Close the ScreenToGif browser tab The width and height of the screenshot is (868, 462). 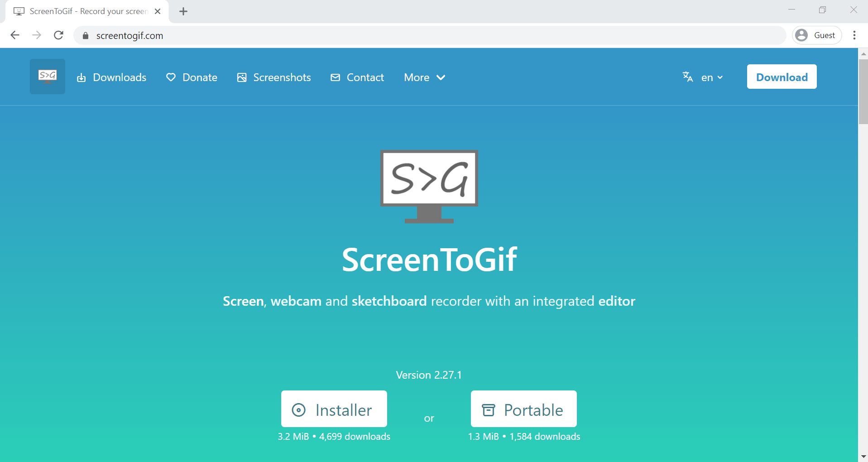[158, 11]
